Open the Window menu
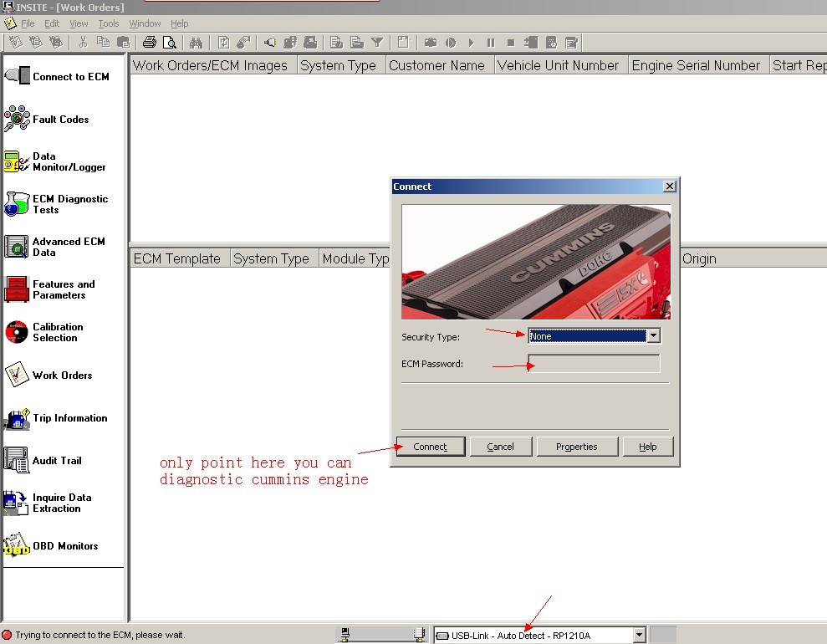Screen dimensions: 827x644 145,23
